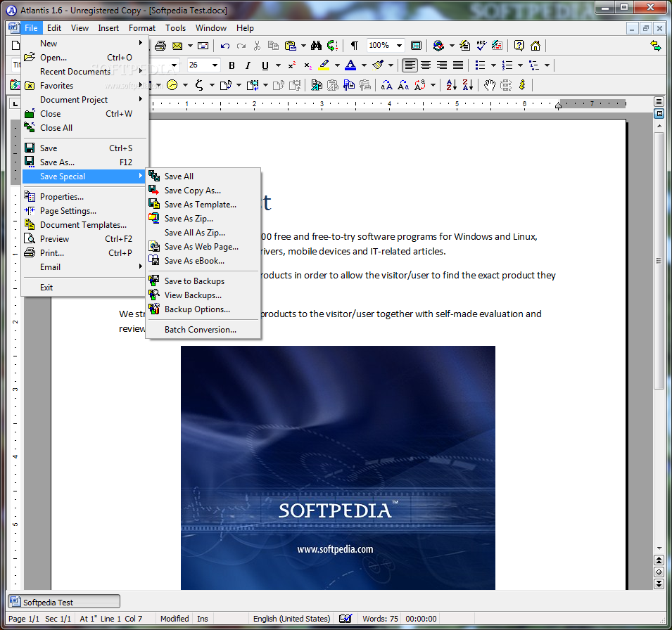Click the Help question mark icon
The width and height of the screenshot is (672, 630).
519,46
